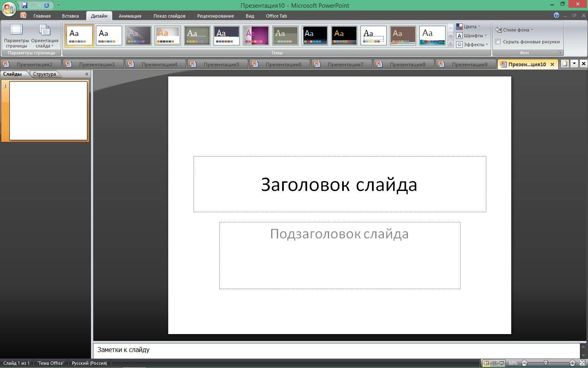Apply the last theme with teal bottom stripe
This screenshot has height=368, width=588.
pos(432,36)
